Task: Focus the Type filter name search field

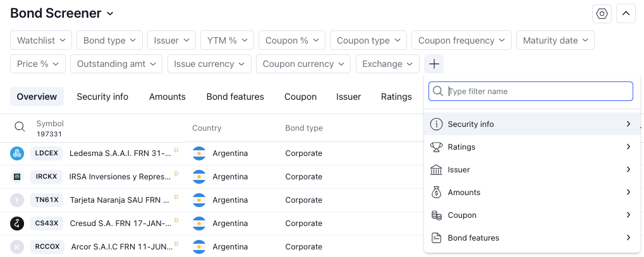Action: click(x=531, y=91)
